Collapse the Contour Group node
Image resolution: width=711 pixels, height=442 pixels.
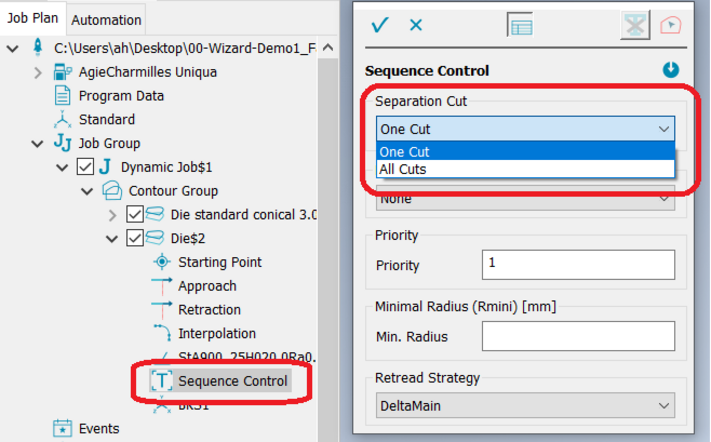[x=88, y=191]
